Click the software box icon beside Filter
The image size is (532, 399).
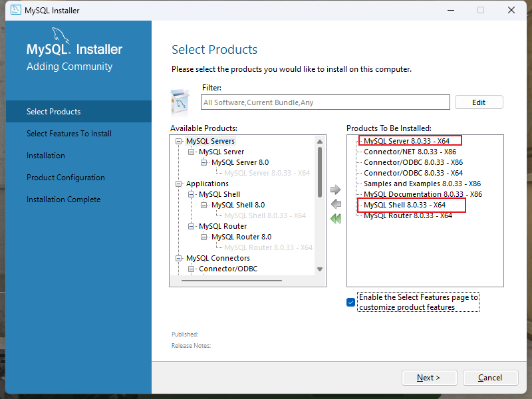point(180,102)
